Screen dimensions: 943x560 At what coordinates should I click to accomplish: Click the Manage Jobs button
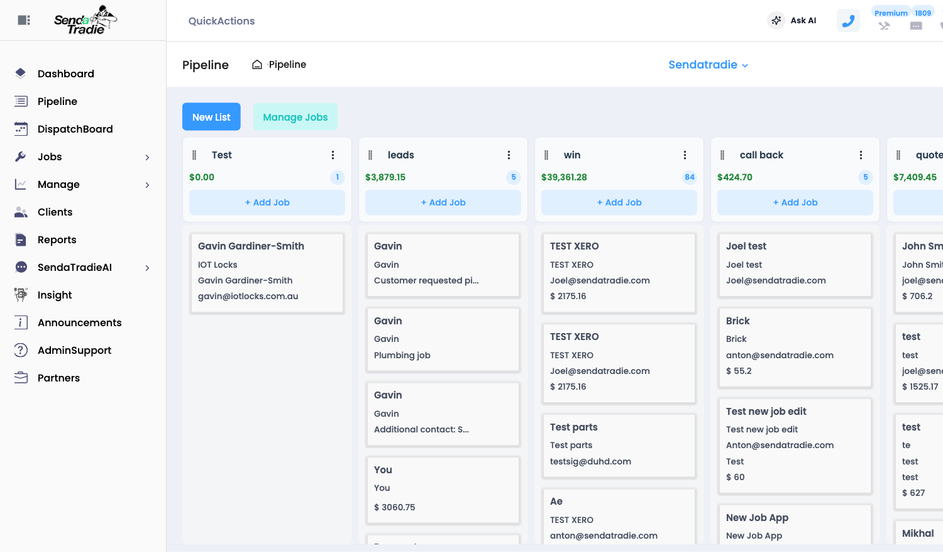click(x=295, y=117)
